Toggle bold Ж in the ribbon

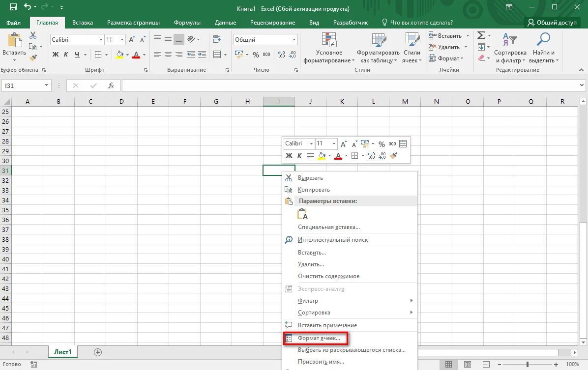point(56,55)
